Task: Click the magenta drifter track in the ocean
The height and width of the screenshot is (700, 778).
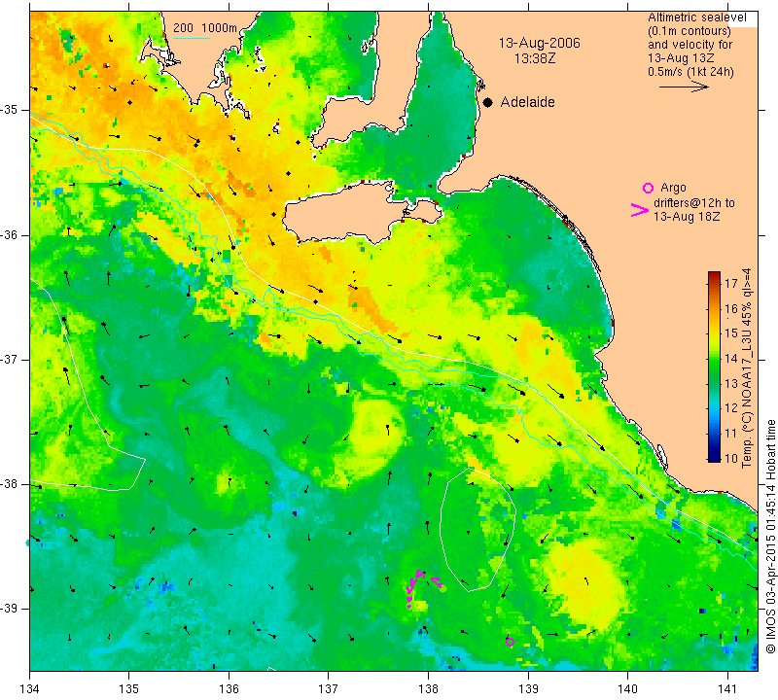Action: click(422, 587)
